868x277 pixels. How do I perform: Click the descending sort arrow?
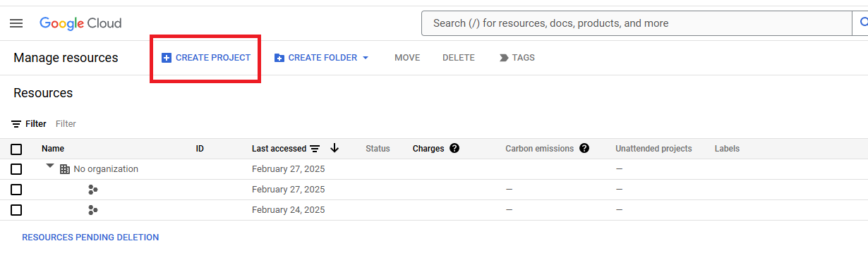pos(334,148)
